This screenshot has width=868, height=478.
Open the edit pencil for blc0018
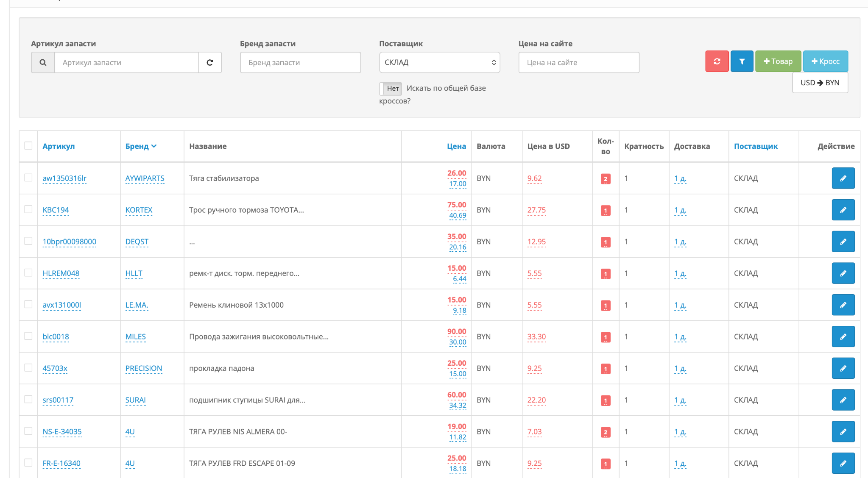(x=843, y=336)
